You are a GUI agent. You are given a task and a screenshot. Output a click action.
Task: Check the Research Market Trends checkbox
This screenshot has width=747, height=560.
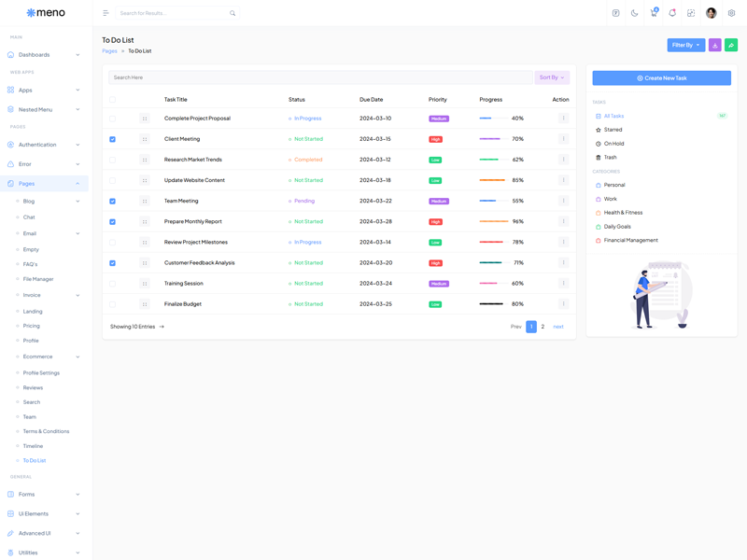(113, 160)
